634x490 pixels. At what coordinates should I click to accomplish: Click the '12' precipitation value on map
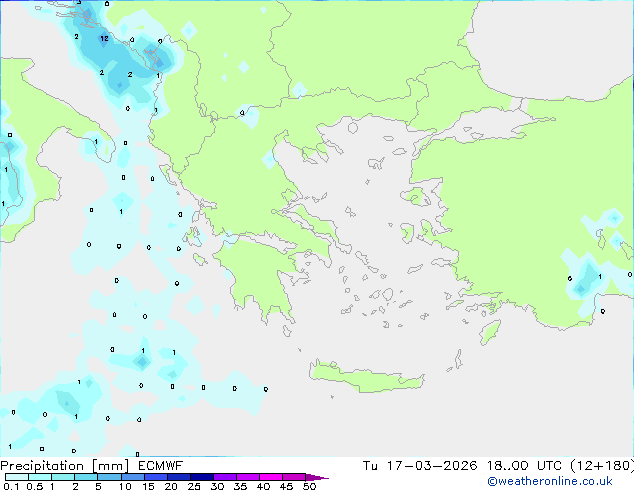(104, 38)
